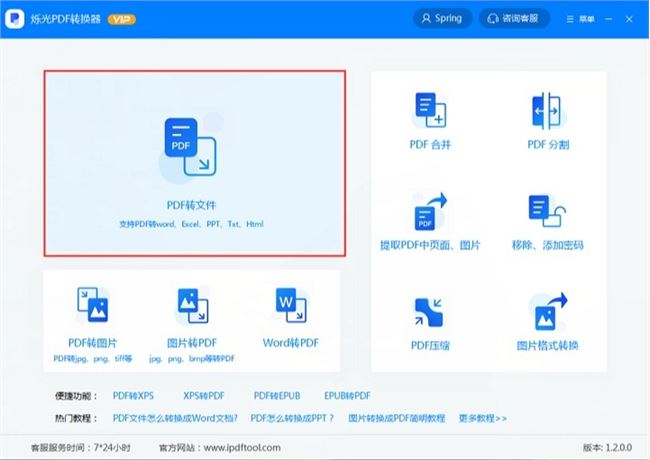Expand 更多教程>> for more tutorials
Screen dimensions: 650x460
click(483, 417)
